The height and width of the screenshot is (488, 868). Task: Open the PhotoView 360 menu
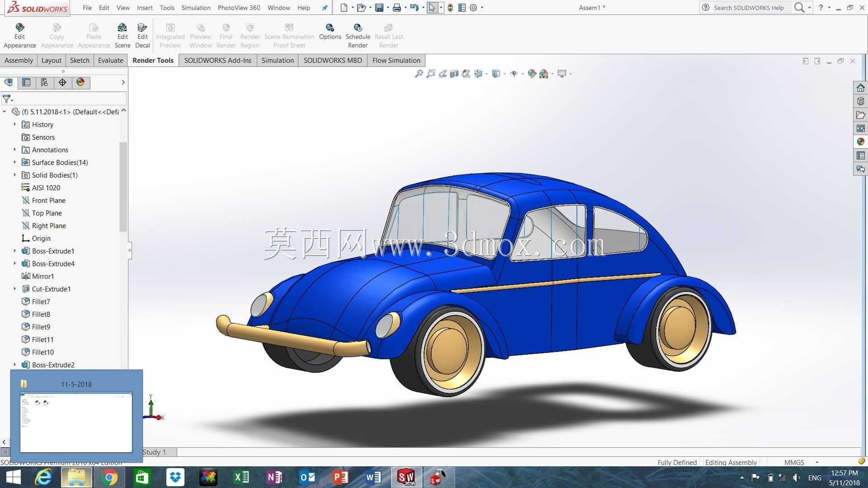coord(239,8)
